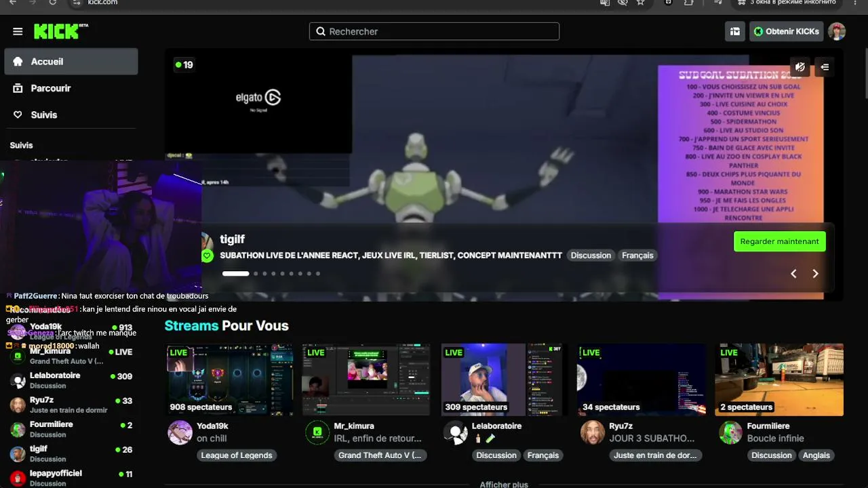868x488 pixels.
Task: Click tigilf avatar in sidebar list
Action: [18, 454]
